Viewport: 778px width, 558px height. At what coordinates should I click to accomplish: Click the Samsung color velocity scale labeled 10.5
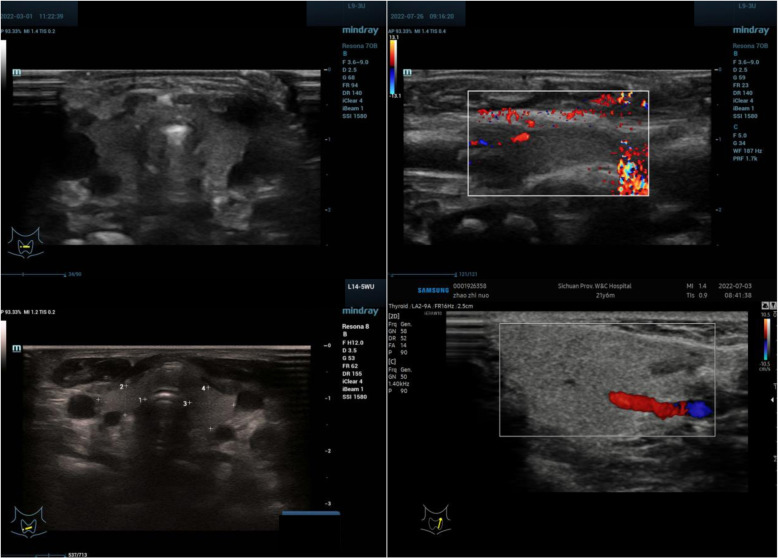coord(767,339)
